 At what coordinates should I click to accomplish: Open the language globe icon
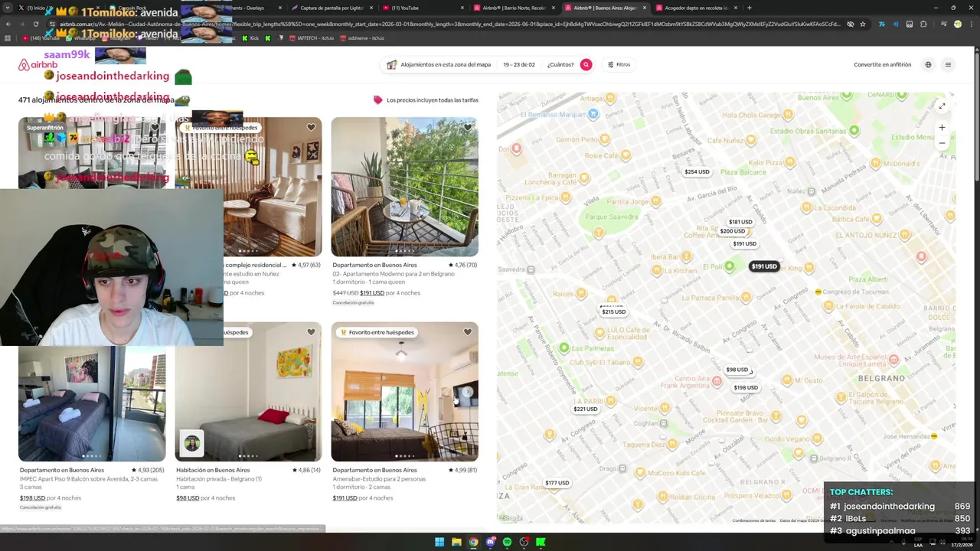tap(928, 64)
